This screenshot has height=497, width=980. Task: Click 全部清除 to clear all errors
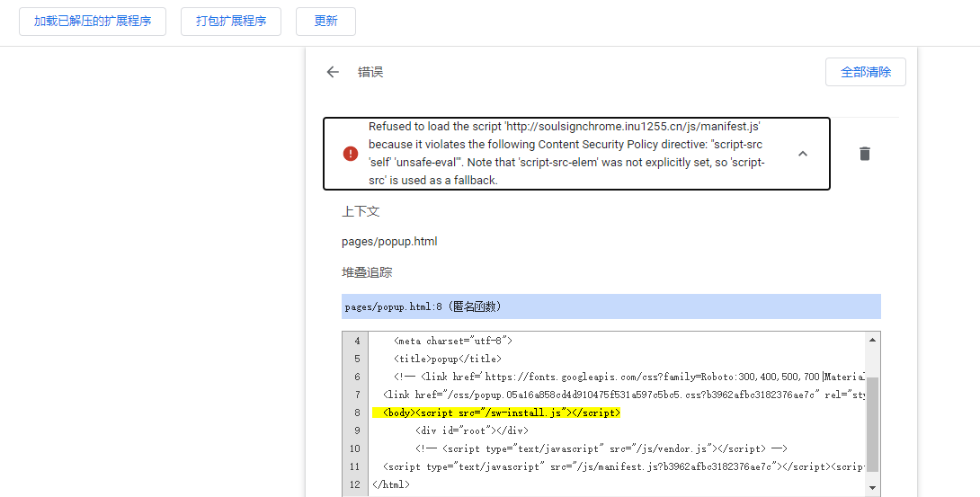[x=866, y=72]
